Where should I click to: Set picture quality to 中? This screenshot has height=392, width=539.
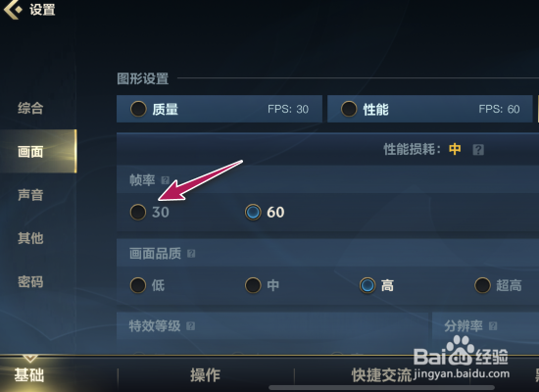(263, 285)
